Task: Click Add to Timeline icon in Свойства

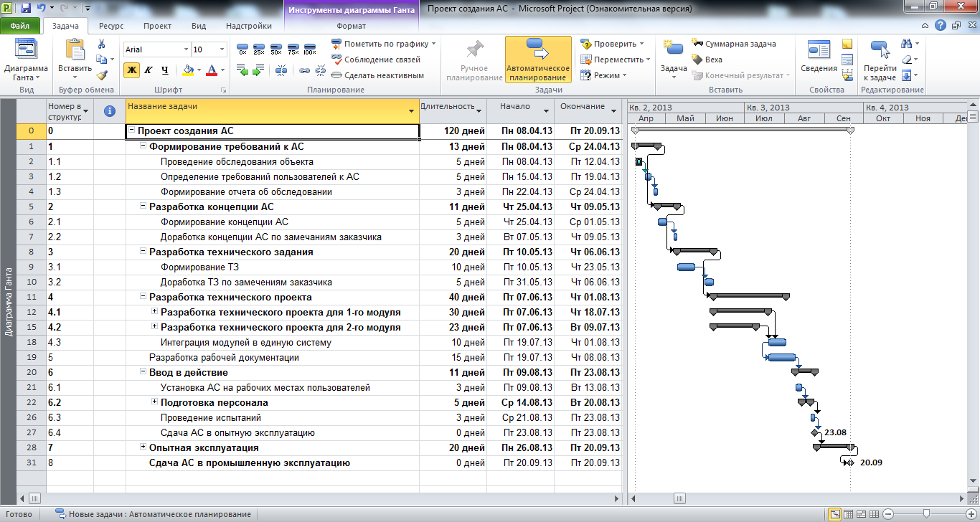Action: click(847, 75)
